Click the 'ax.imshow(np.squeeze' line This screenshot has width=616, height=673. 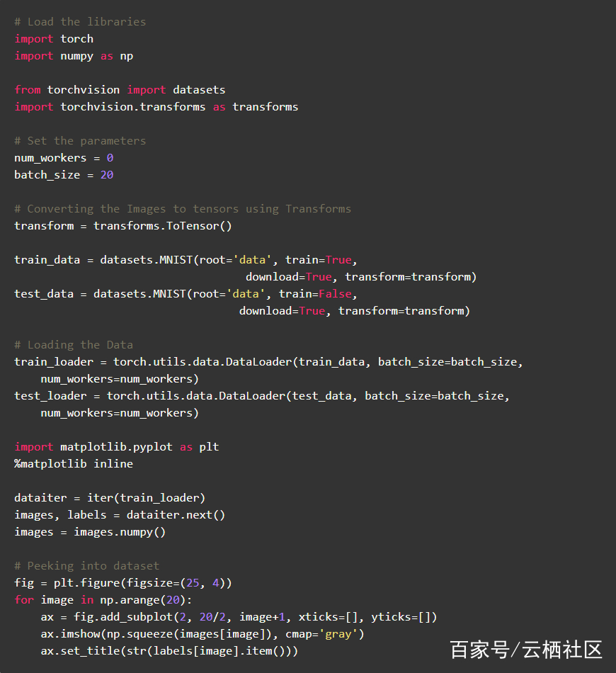coord(203,634)
